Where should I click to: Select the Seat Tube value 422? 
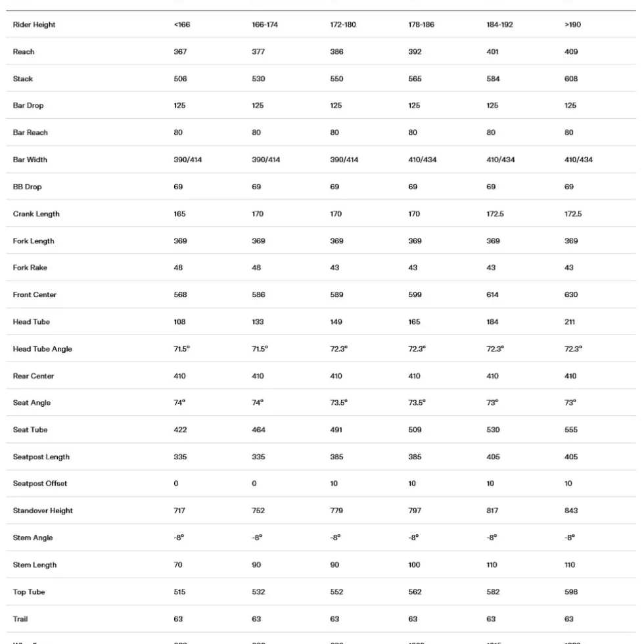[x=180, y=430]
